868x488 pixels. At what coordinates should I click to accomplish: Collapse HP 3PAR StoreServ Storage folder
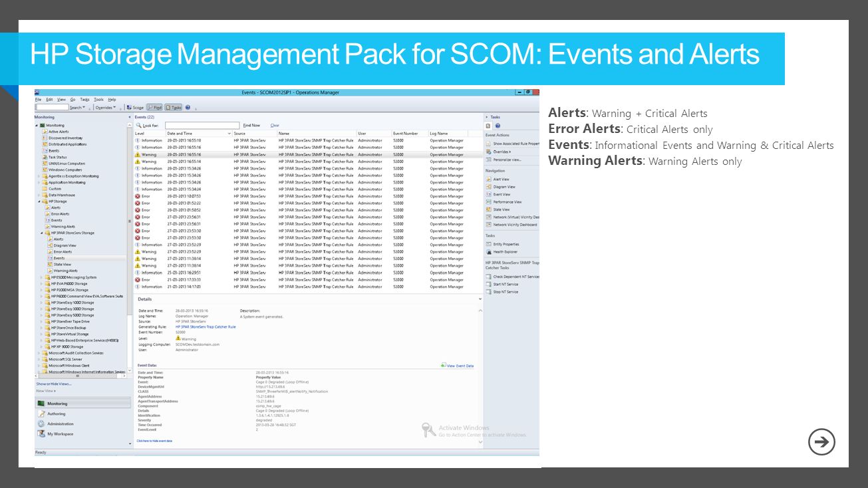pyautogui.click(x=43, y=233)
